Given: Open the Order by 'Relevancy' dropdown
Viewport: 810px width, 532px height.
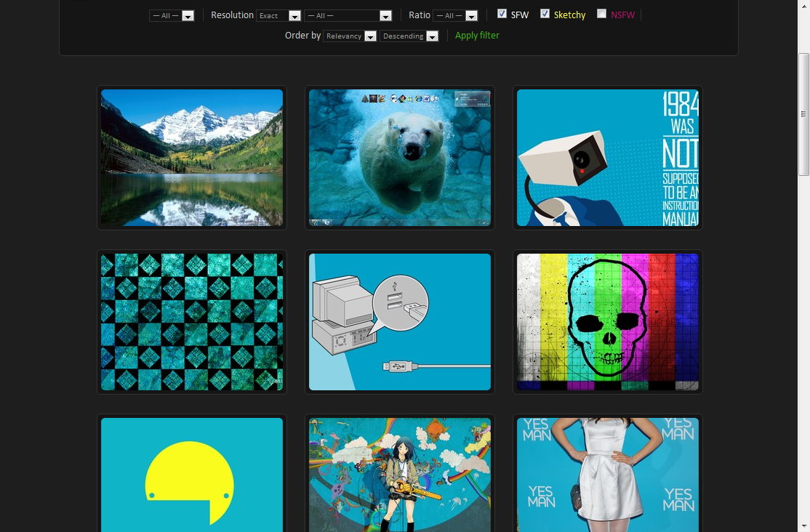Looking at the screenshot, I should [x=350, y=36].
